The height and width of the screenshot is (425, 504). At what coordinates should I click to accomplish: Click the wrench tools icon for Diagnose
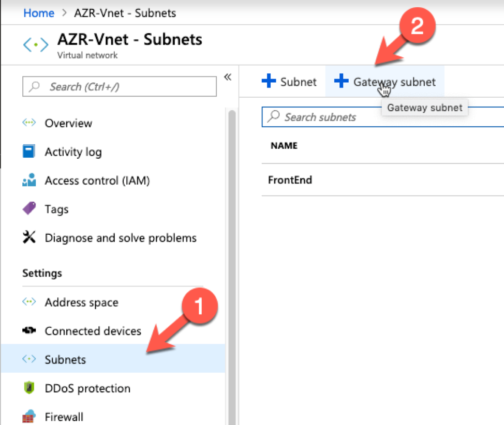tap(29, 237)
